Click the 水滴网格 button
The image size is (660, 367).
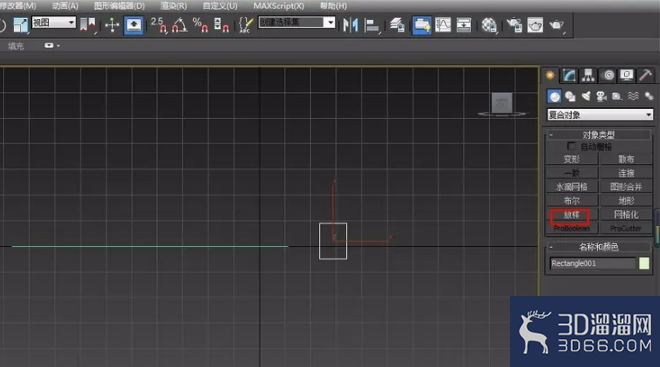pyautogui.click(x=572, y=187)
